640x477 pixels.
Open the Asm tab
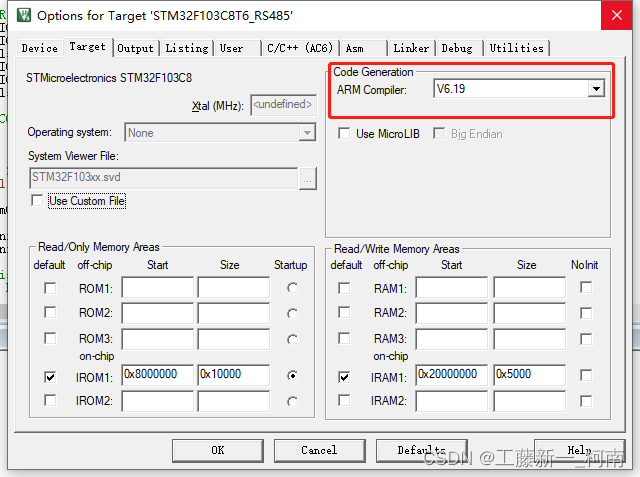pos(363,48)
